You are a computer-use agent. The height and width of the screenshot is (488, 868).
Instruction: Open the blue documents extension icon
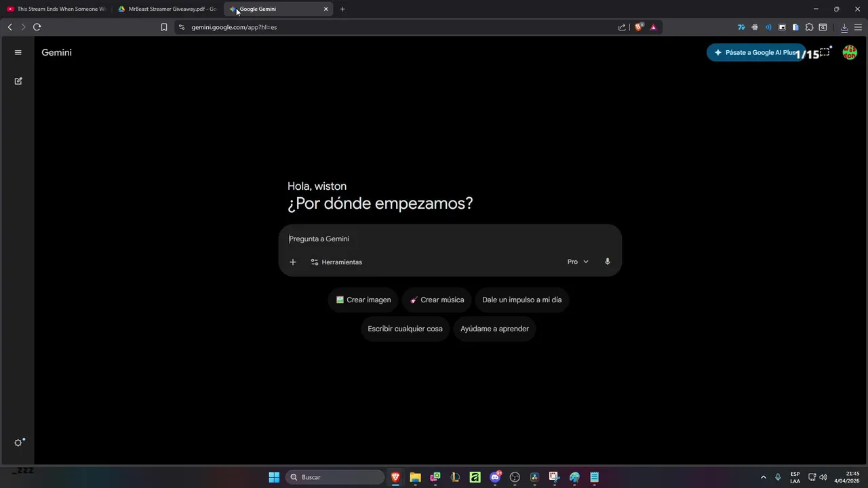pos(795,27)
